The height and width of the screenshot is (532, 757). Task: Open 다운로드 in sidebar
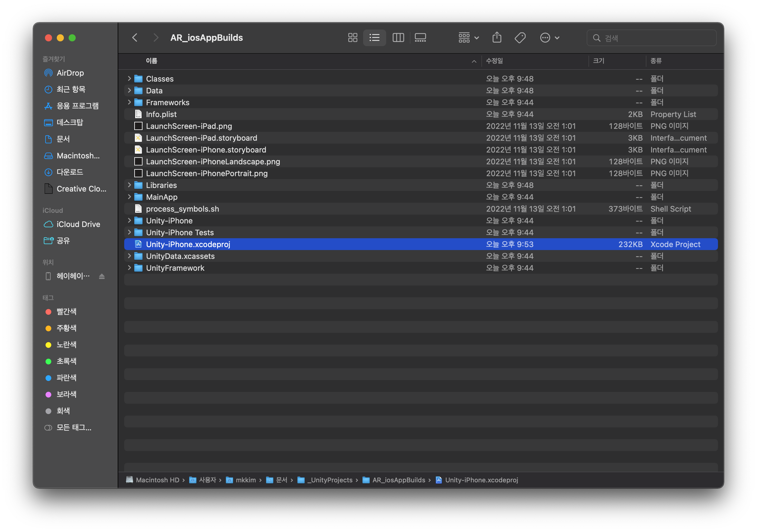(x=69, y=172)
